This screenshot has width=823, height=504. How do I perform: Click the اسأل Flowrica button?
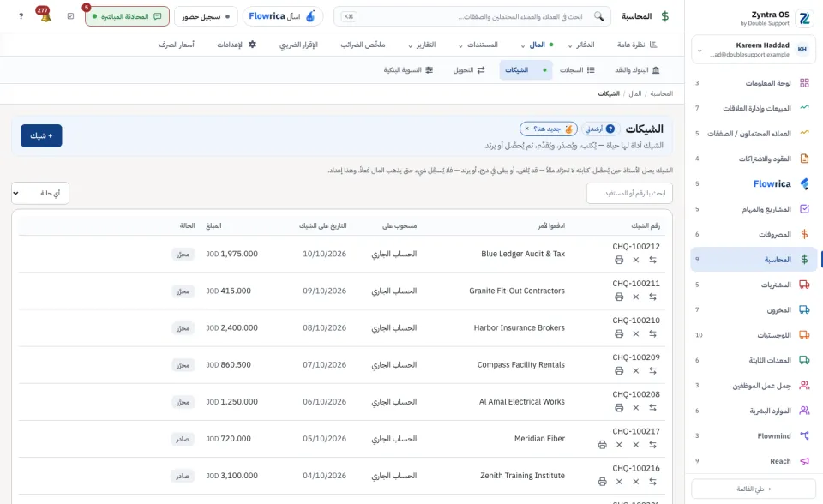(282, 16)
